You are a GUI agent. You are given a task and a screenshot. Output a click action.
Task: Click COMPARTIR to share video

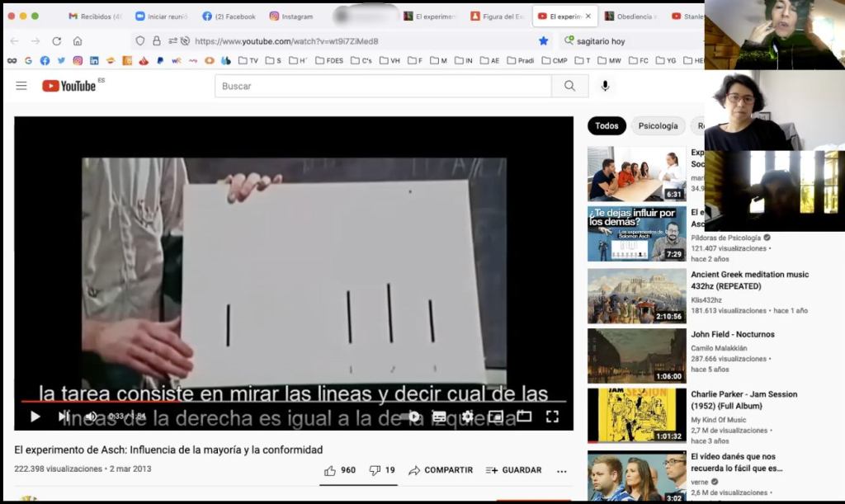coord(441,470)
